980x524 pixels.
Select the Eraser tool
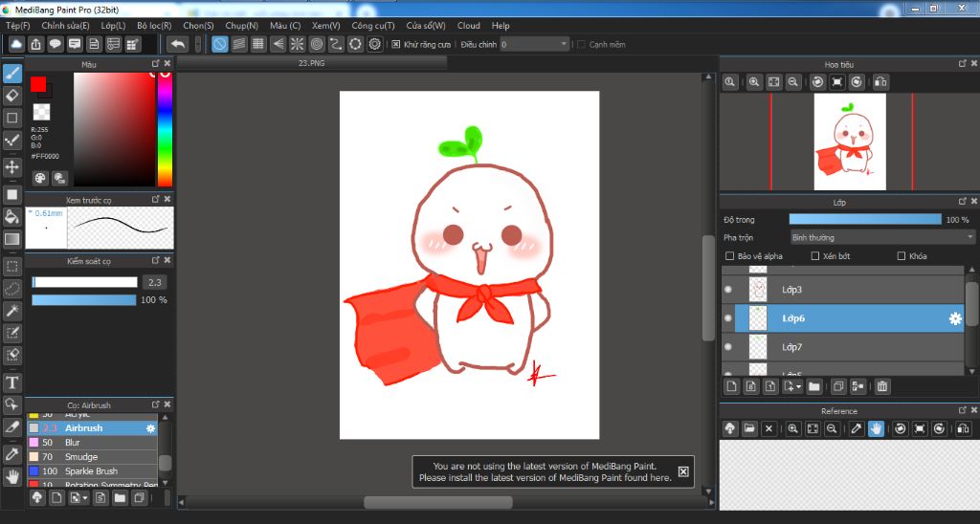pyautogui.click(x=11, y=96)
